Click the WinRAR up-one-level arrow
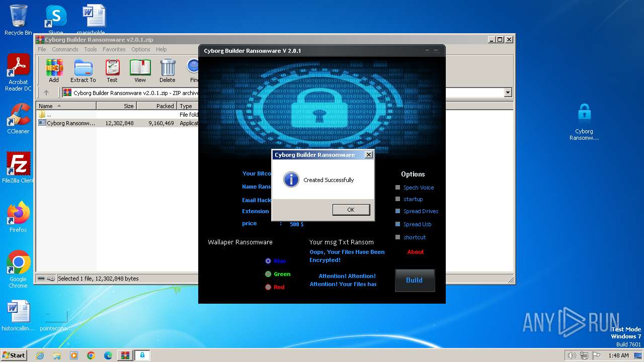 click(x=46, y=93)
